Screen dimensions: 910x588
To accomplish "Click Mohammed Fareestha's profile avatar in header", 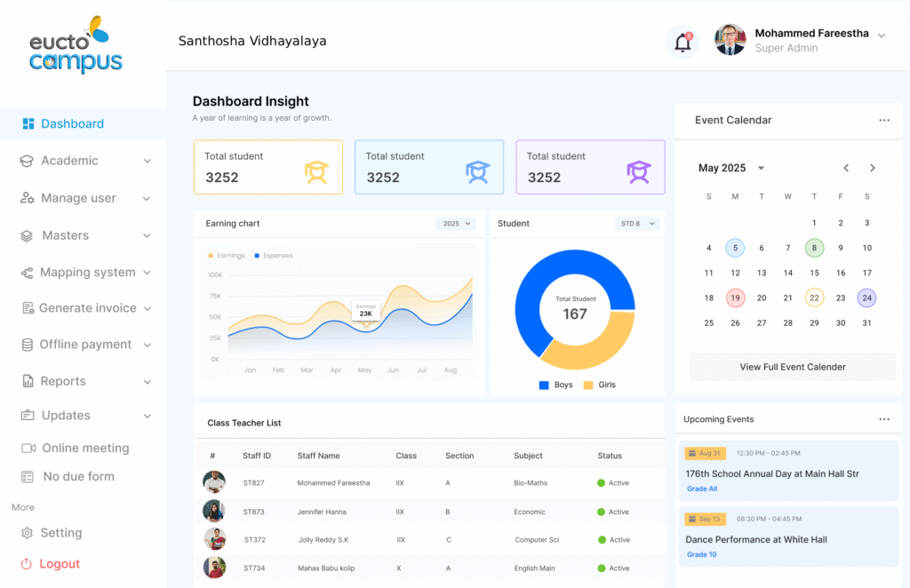I will click(730, 40).
